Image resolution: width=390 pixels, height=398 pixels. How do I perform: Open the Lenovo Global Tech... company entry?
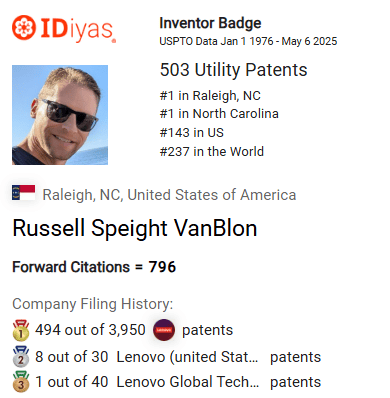tap(187, 382)
